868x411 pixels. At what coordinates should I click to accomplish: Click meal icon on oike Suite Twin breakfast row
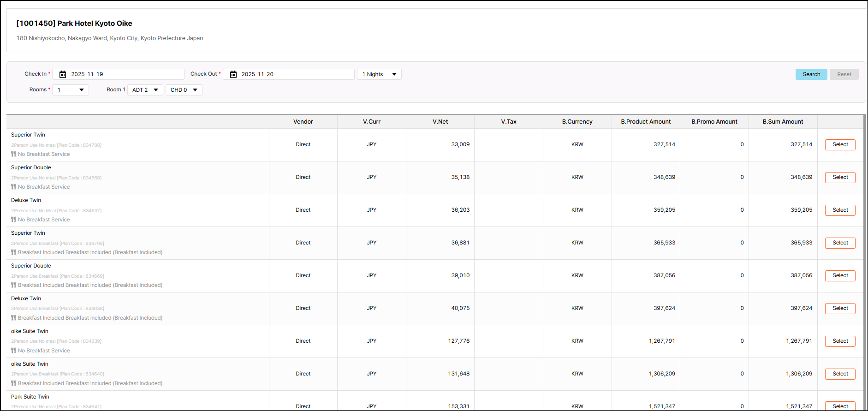[x=13, y=383]
